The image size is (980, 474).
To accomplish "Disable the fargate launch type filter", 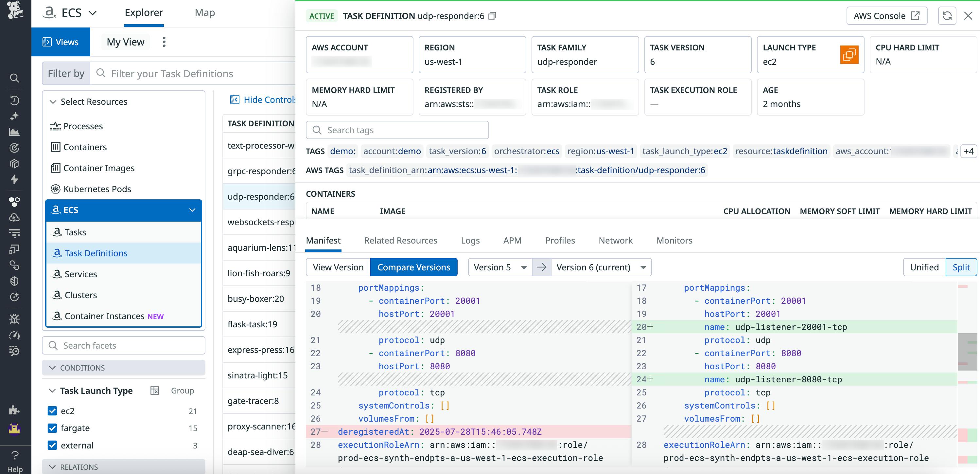I will (x=52, y=428).
